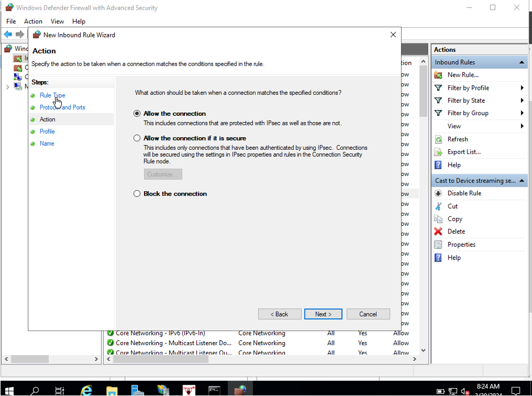
Task: Click the blue Back arrow in the toolbar
Action: click(x=8, y=34)
